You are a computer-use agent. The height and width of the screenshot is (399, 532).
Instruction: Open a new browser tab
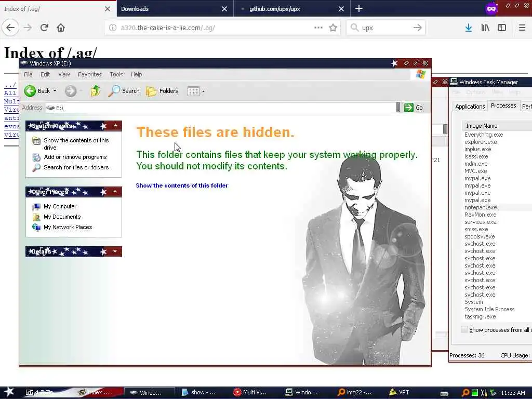click(359, 8)
